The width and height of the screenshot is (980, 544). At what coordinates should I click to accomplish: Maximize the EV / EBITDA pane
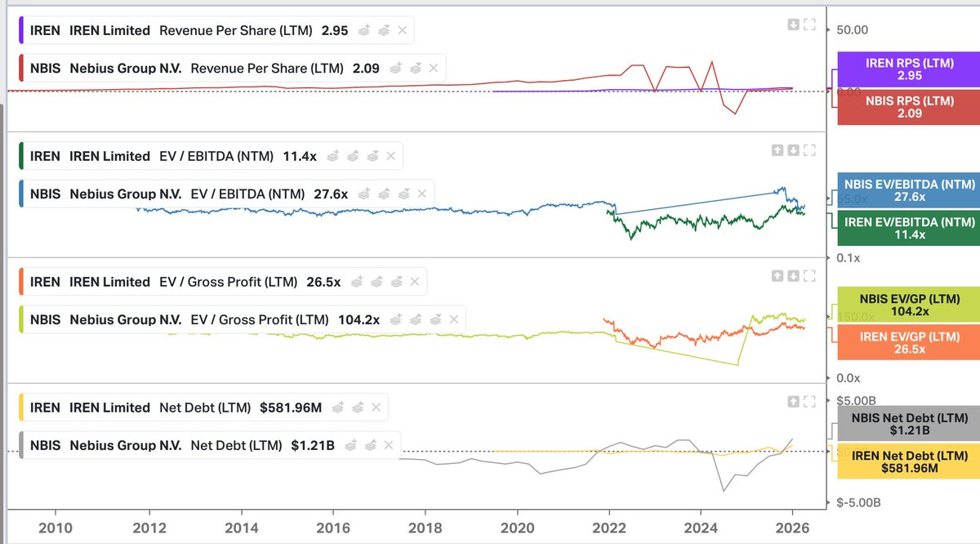(809, 150)
